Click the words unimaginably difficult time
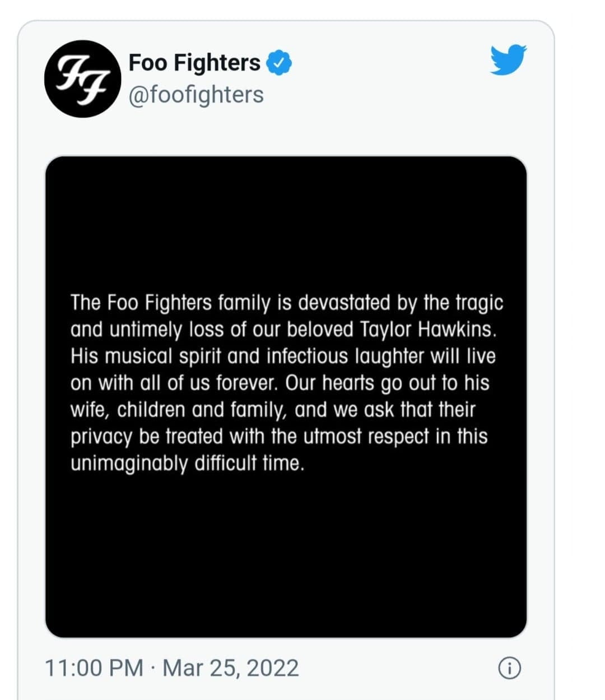Viewport: 605px width, 700px height. click(x=188, y=464)
